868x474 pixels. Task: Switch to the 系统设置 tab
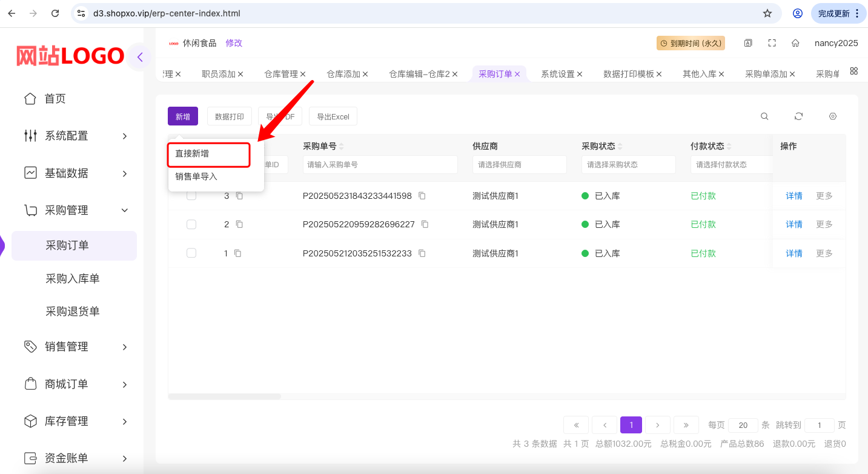pyautogui.click(x=558, y=74)
